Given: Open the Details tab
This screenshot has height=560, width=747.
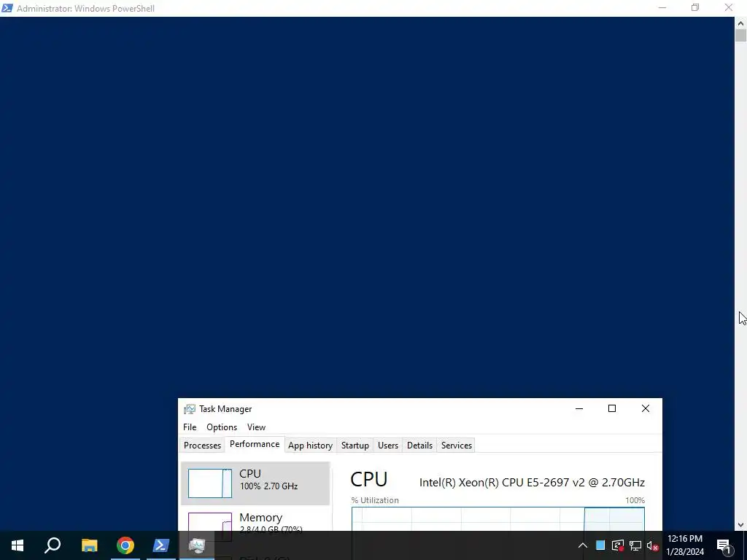Looking at the screenshot, I should [x=419, y=446].
